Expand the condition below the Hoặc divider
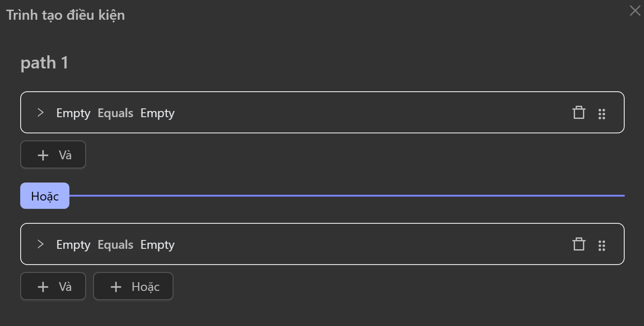This screenshot has width=644, height=326. [x=41, y=244]
